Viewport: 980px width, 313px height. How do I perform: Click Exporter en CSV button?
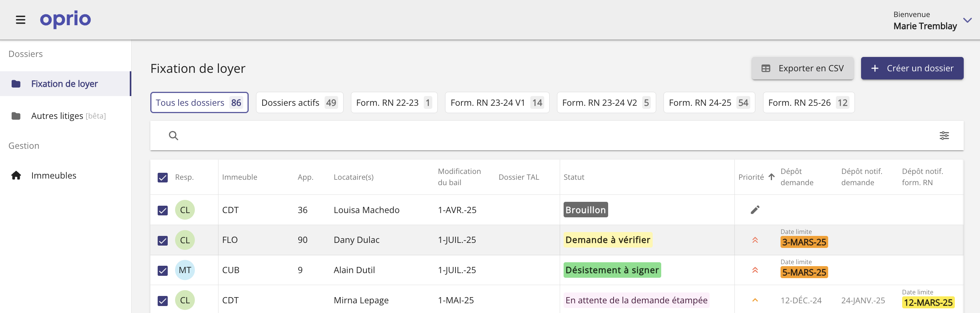(x=802, y=68)
